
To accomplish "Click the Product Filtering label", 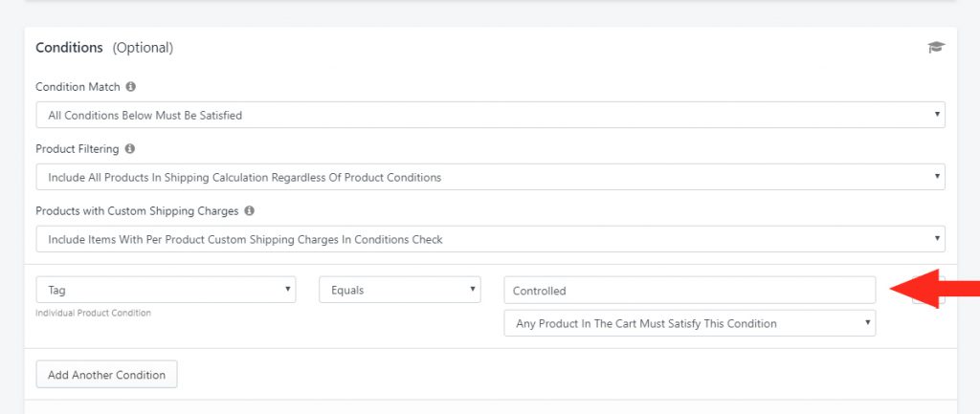I will point(77,148).
